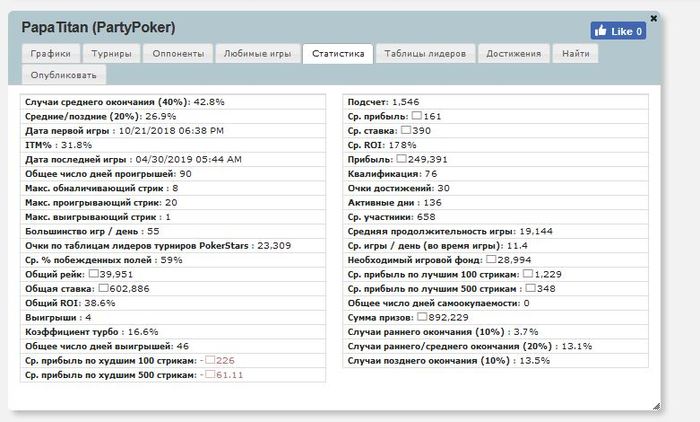Click the Случаи среднего окончания (40%) row
The height and width of the screenshot is (422, 700).
173,102
